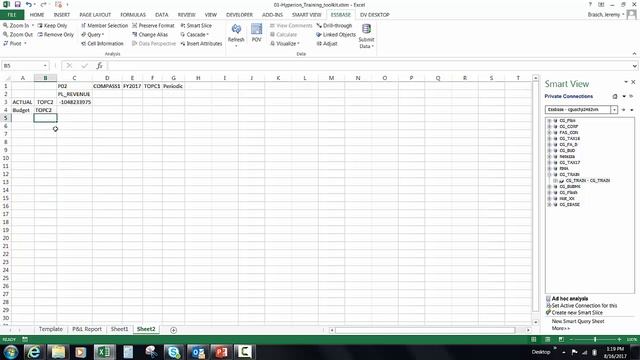Click the large Refresh icon
This screenshot has height=360, width=640.
point(236,29)
